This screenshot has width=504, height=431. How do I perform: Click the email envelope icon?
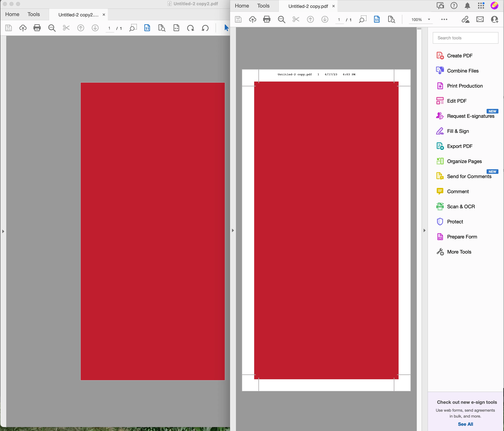480,20
